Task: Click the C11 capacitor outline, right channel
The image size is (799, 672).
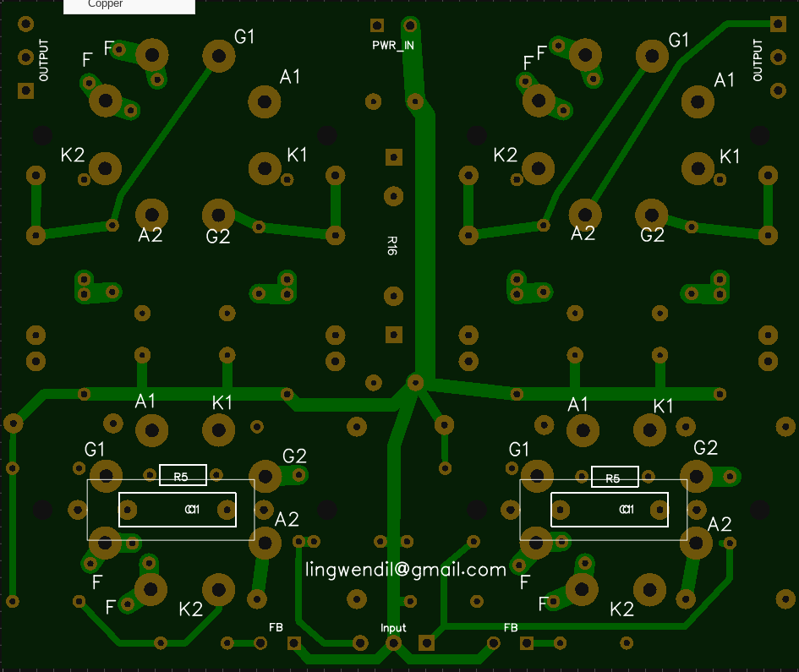Action: point(610,510)
